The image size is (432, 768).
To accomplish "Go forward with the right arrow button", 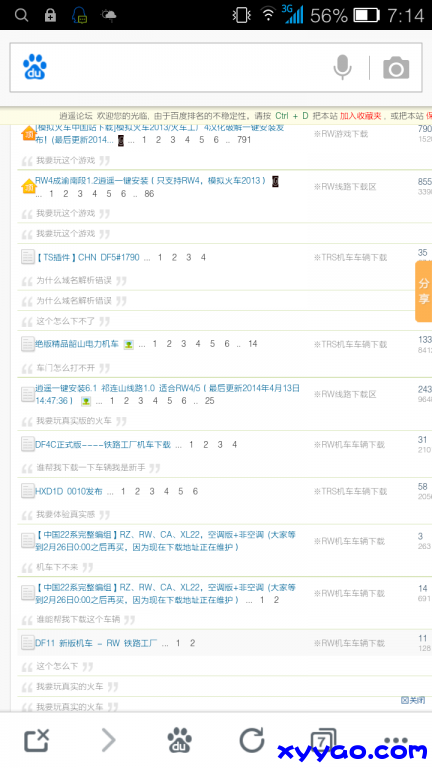I will [x=108, y=740].
